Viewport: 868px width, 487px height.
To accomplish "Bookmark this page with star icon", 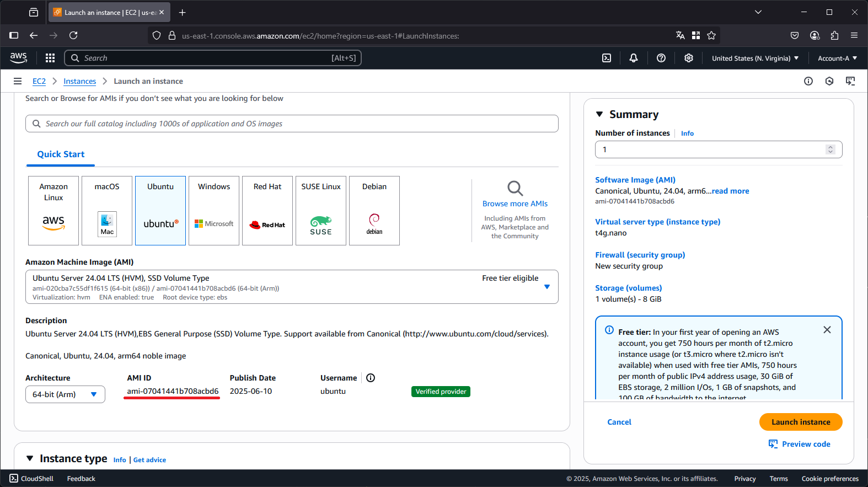I will [x=711, y=35].
